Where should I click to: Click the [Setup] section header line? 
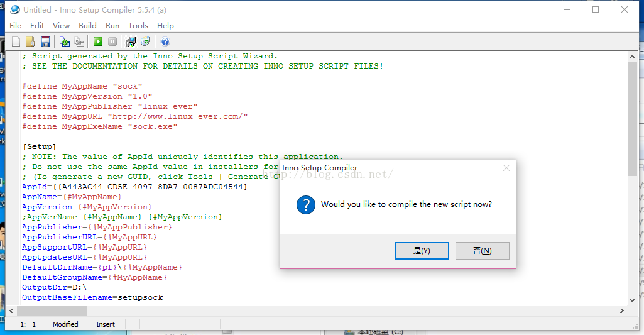[40, 146]
